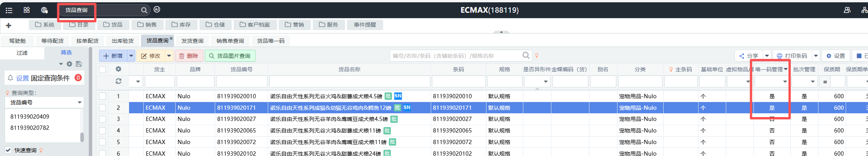Close the 货品查询 tab with its x
The width and height of the screenshot is (868, 156).
[171, 38]
